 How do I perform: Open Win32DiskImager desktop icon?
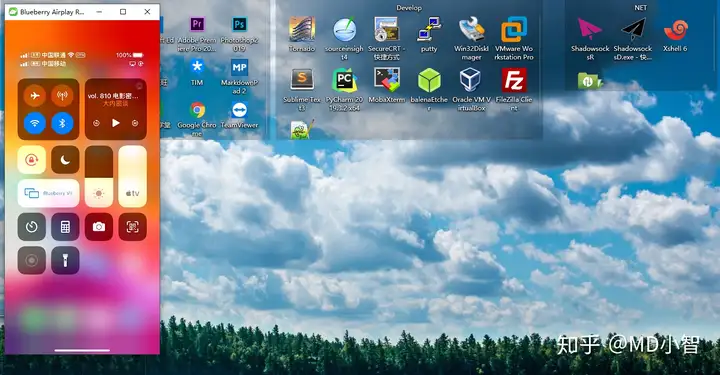click(471, 39)
